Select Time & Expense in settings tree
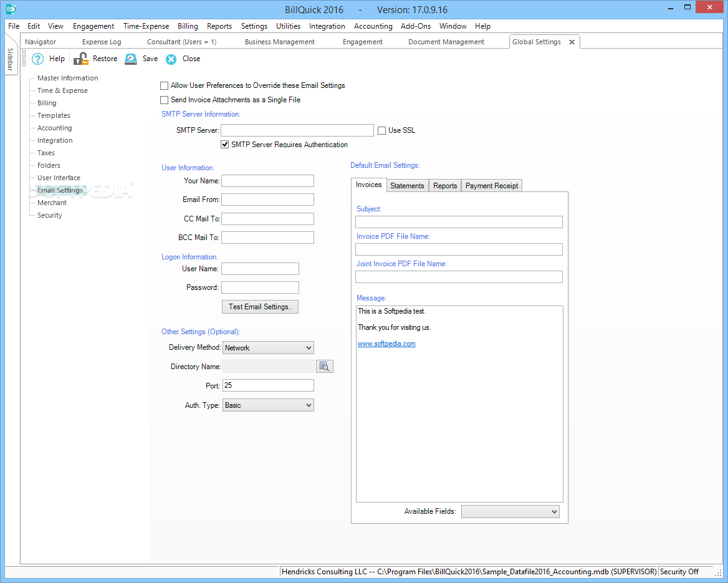 63,90
